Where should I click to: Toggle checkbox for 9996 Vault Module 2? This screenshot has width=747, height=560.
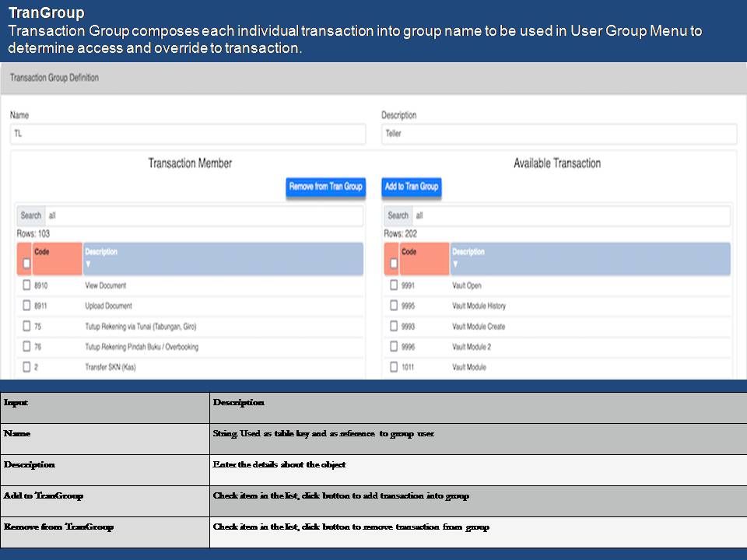click(394, 347)
